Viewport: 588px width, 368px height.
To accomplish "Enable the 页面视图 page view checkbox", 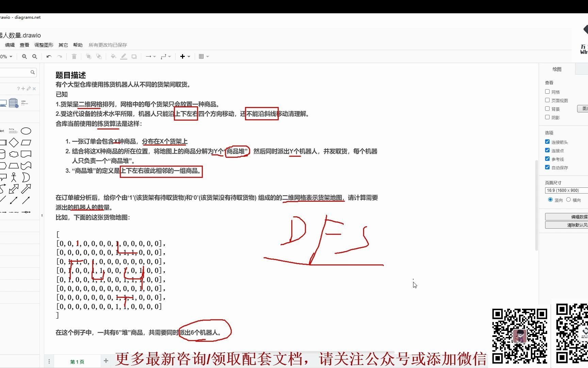I will [547, 100].
